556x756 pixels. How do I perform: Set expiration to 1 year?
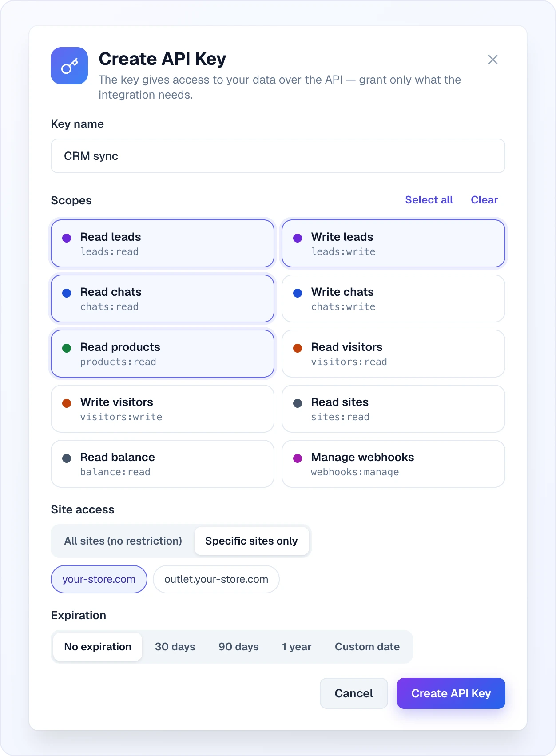[297, 647]
